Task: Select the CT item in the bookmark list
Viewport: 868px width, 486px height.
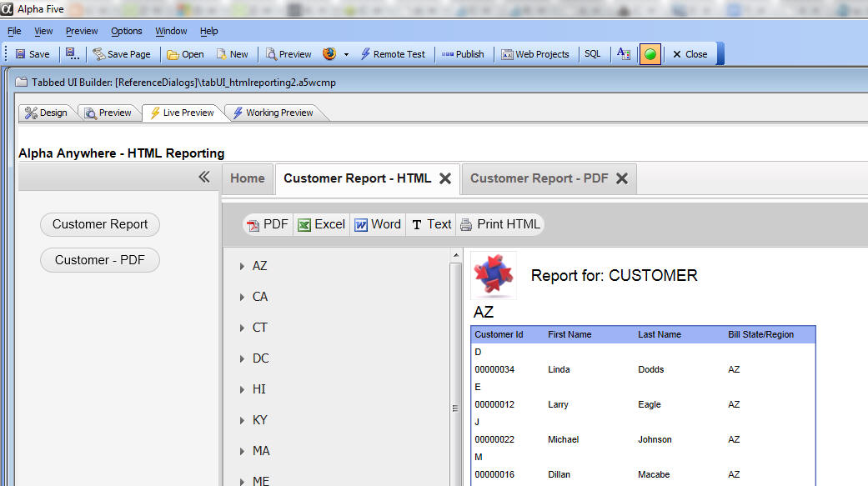Action: coord(259,328)
